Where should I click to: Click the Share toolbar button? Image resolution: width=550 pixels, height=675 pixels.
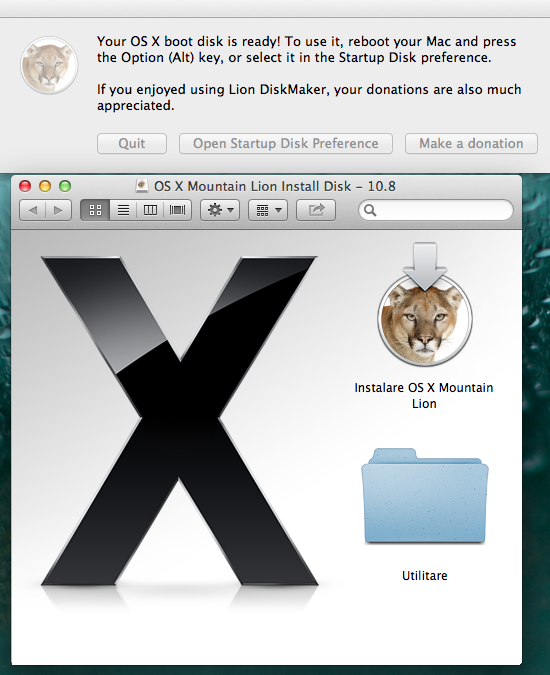316,211
